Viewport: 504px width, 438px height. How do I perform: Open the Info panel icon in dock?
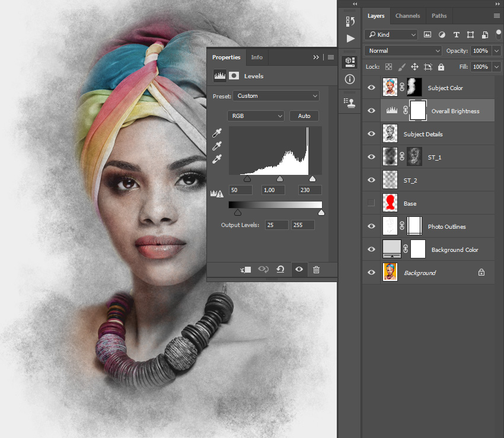(x=350, y=79)
